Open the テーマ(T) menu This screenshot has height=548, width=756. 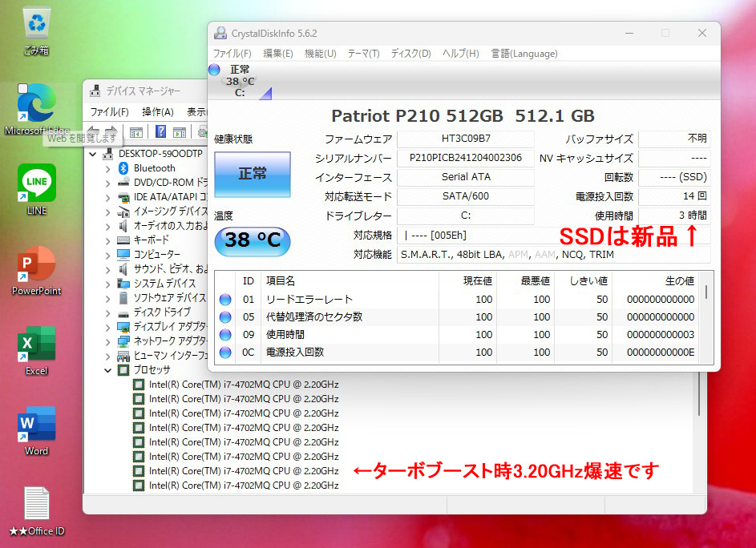363,54
